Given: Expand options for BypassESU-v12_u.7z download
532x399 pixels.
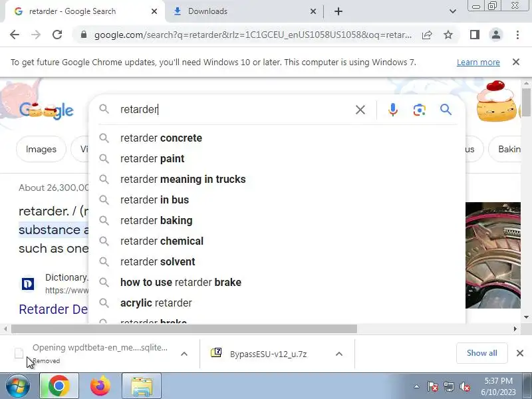Looking at the screenshot, I should tap(339, 354).
